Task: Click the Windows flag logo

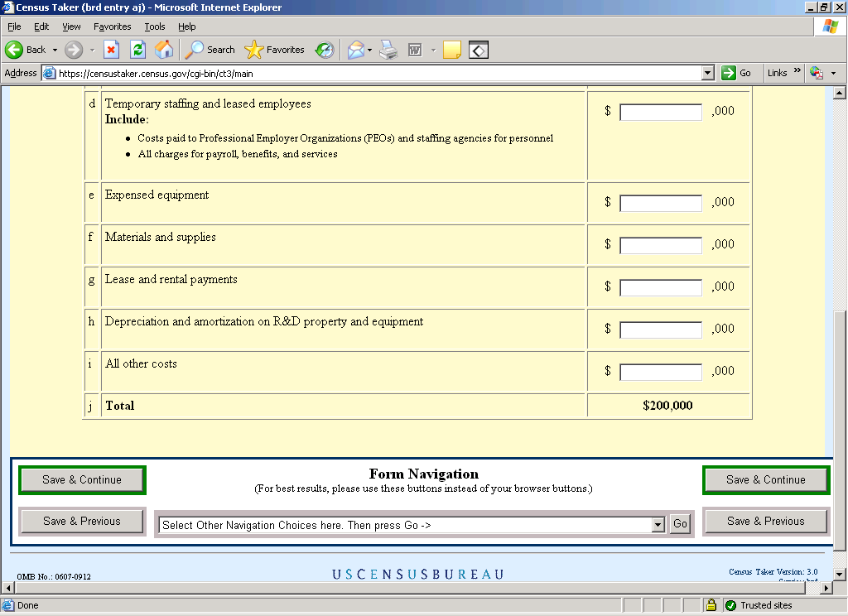Action: point(831,26)
